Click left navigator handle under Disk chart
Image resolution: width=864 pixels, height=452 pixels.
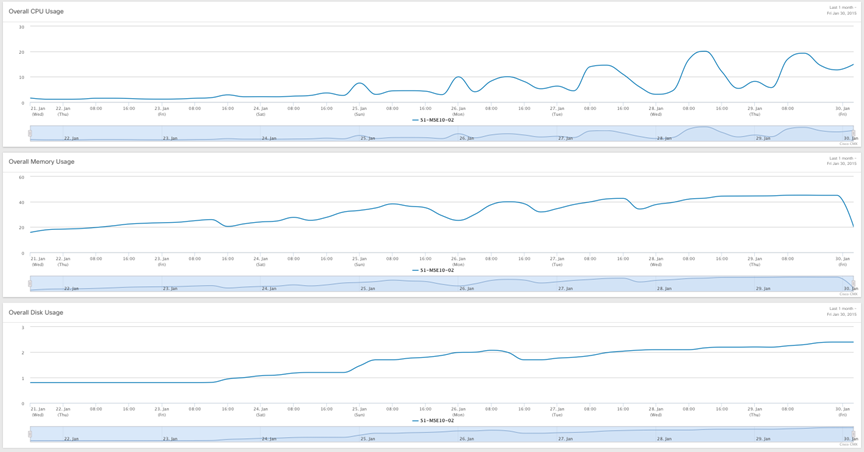coord(30,435)
